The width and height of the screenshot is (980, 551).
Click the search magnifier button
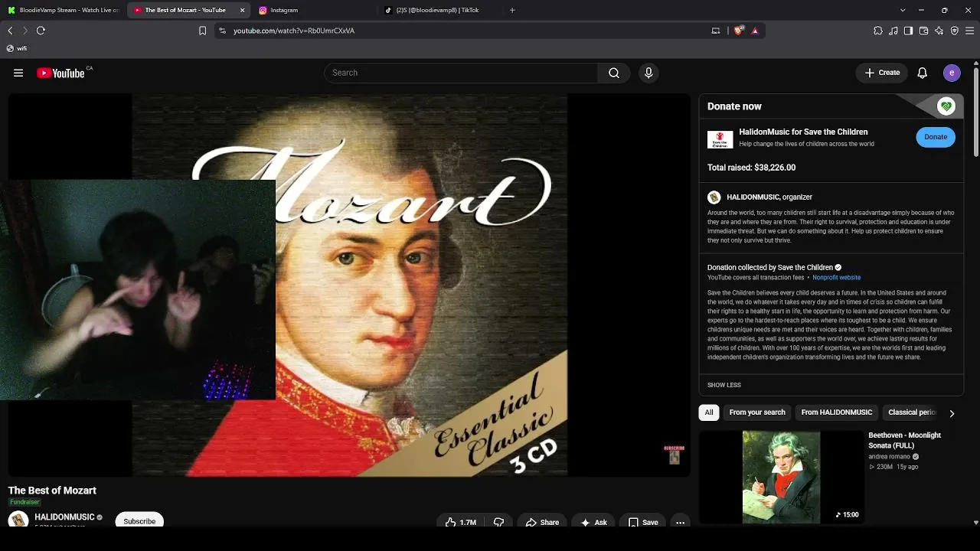(614, 73)
